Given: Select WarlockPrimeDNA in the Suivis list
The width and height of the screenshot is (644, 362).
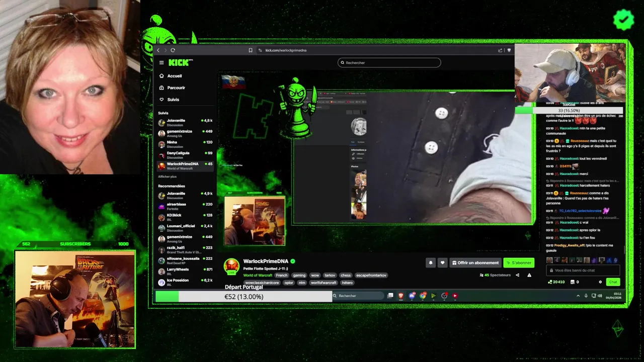Looking at the screenshot, I should point(185,165).
